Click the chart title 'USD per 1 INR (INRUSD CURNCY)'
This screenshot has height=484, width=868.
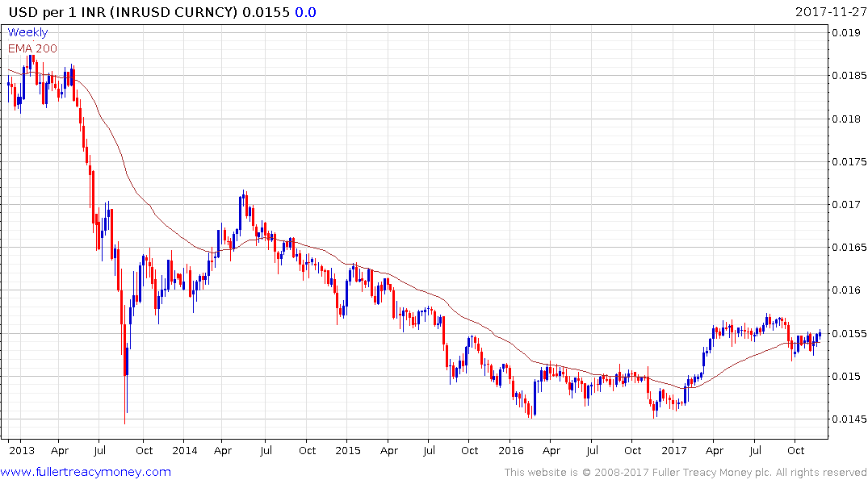[x=123, y=12]
